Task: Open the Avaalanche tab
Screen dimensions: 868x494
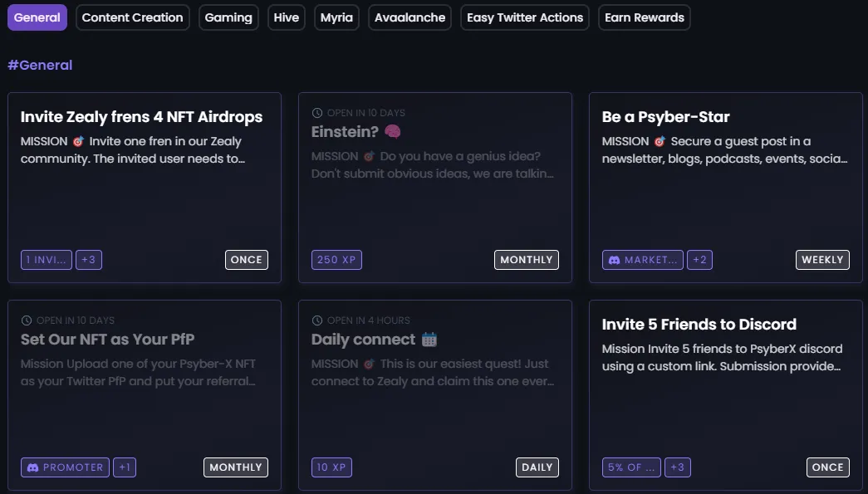Action: [409, 17]
